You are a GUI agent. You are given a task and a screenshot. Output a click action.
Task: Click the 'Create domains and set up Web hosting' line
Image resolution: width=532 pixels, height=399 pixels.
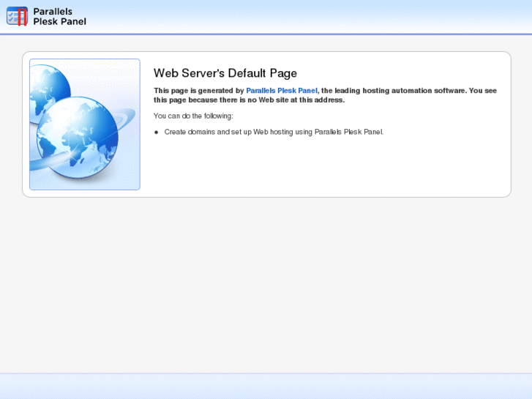(x=274, y=132)
